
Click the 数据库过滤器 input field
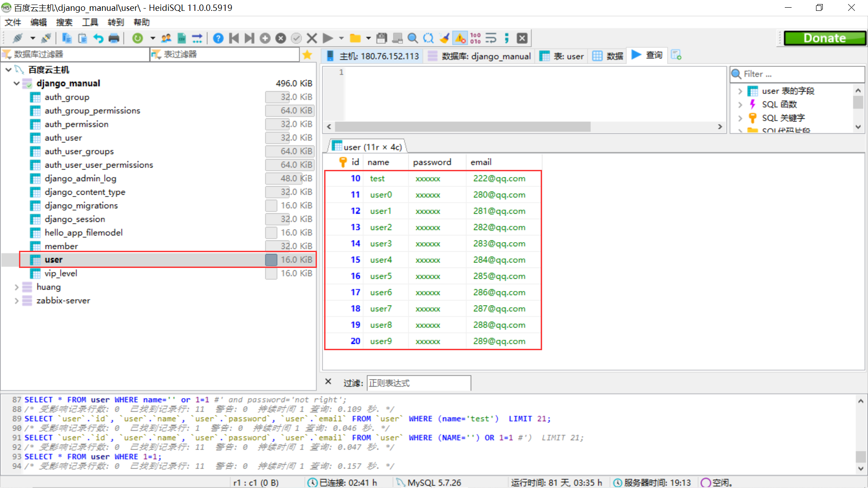pos(75,55)
